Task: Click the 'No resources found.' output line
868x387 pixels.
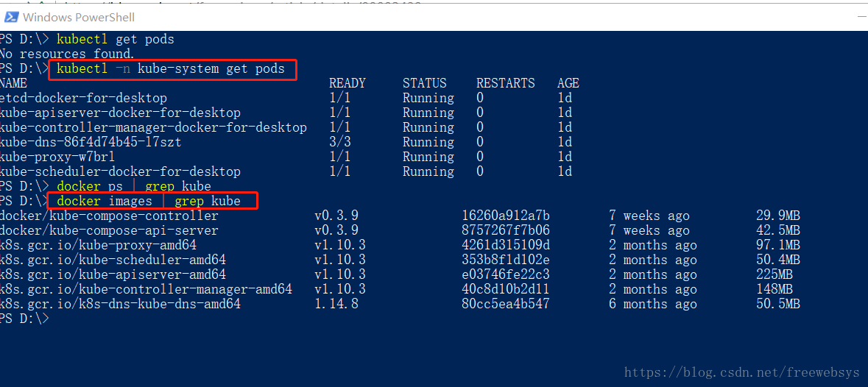Action: tap(67, 54)
